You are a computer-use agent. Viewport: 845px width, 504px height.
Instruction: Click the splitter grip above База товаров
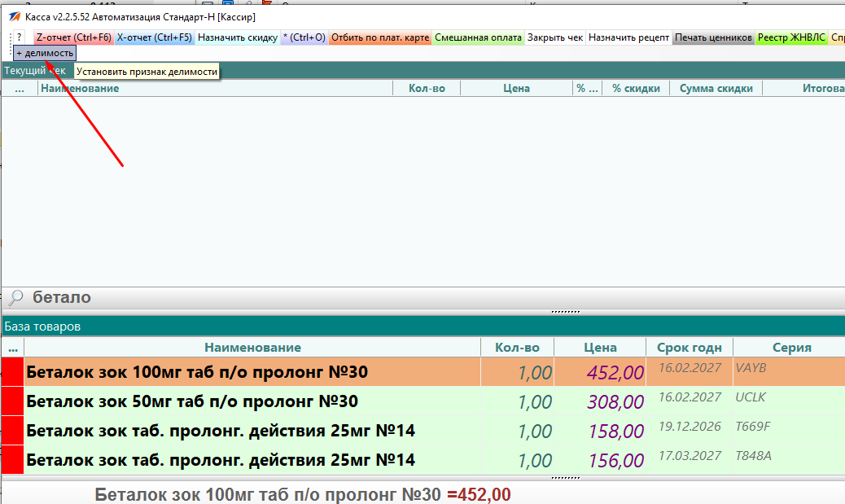[x=565, y=312]
